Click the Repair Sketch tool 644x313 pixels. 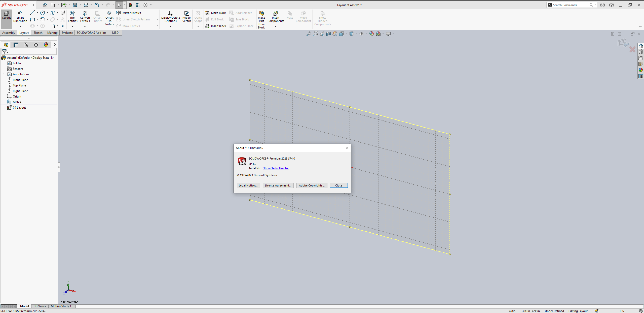tap(187, 17)
